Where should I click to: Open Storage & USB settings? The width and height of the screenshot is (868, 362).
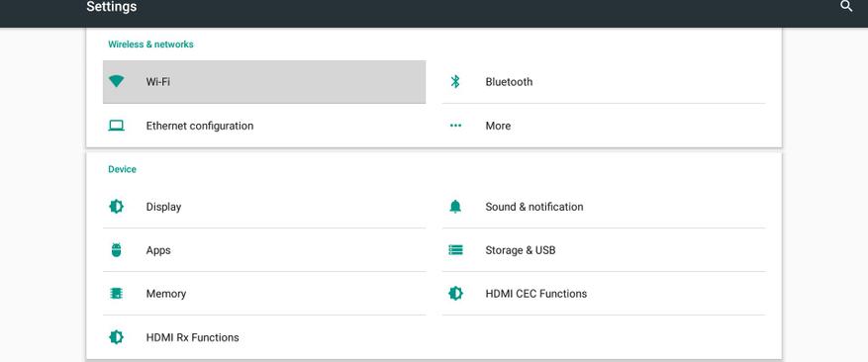click(604, 250)
